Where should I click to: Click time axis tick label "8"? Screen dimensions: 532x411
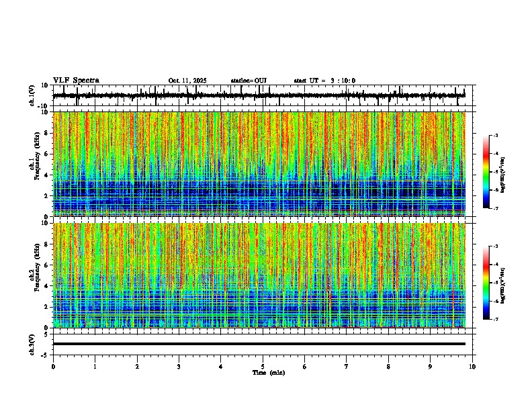click(388, 367)
